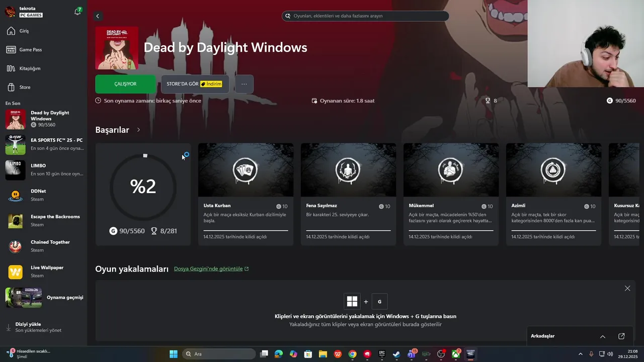Select Live Wallpaper in sidebar
Image resolution: width=644 pixels, height=362 pixels.
[44, 271]
